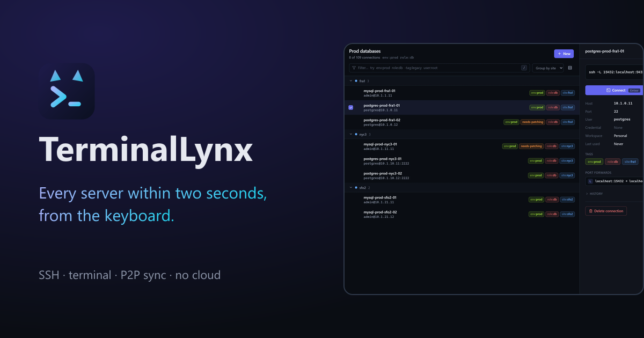Collapse the nyc3 group chevron
The image size is (644, 338).
[x=351, y=134]
